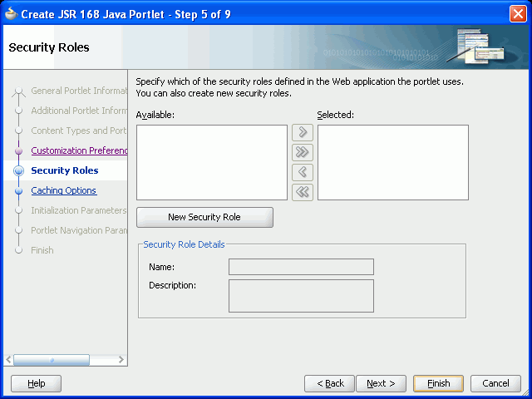The width and height of the screenshot is (532, 399).
Task: Select the Security Roles step in sidebar
Action: (64, 170)
